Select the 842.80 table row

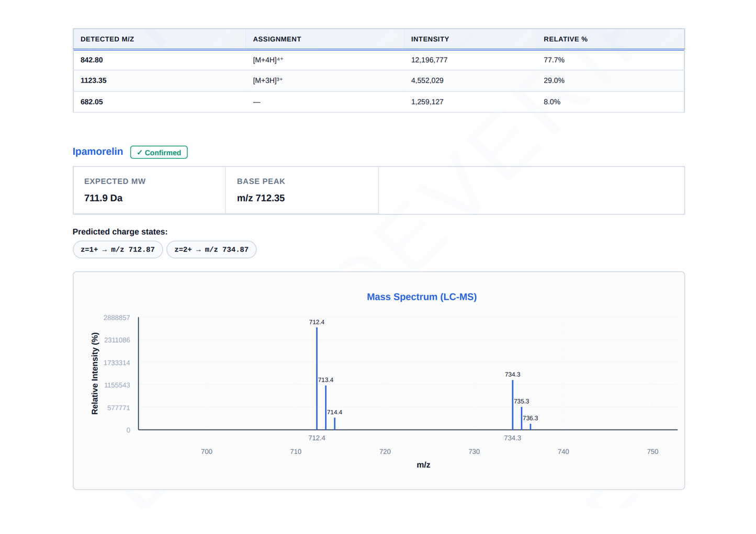pyautogui.click(x=379, y=60)
